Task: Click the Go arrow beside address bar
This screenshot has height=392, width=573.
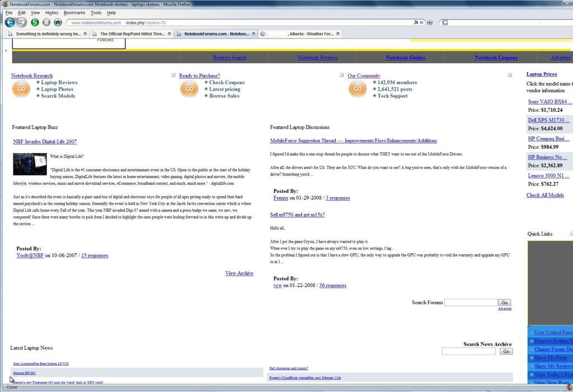Action: 430,23
